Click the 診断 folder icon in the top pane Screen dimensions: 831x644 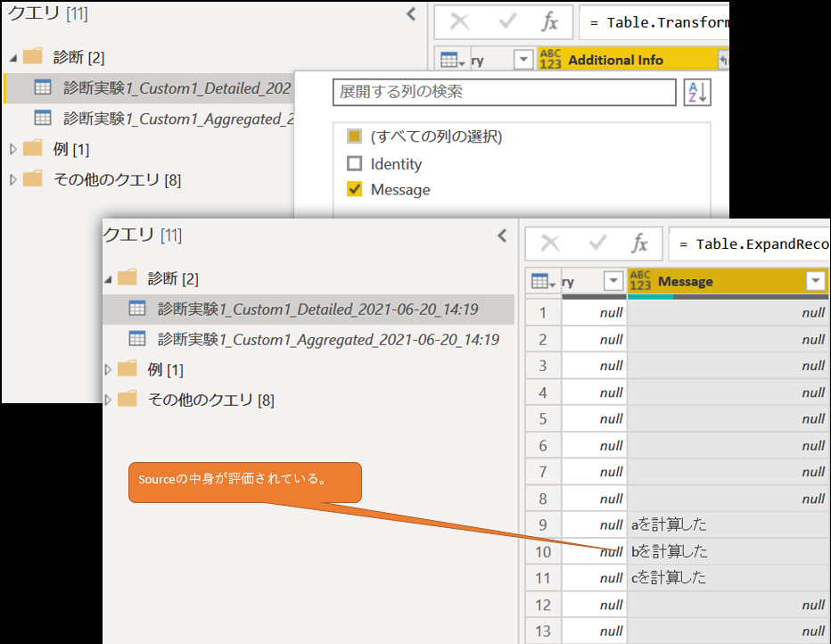click(x=33, y=56)
